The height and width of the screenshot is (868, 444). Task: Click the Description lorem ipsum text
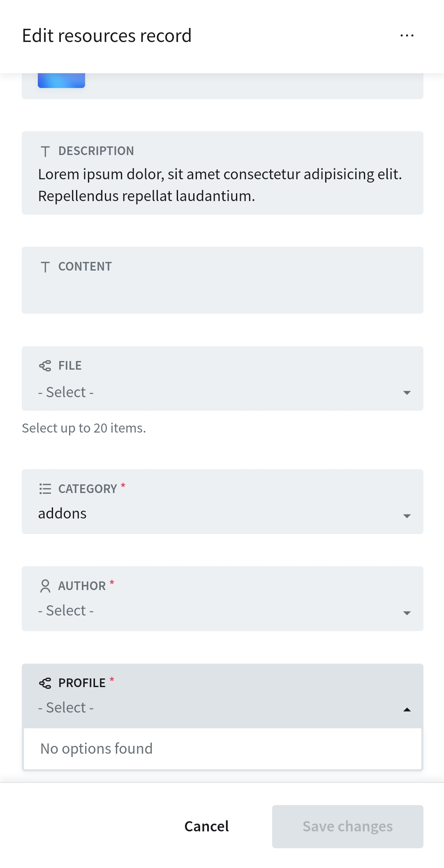pyautogui.click(x=220, y=184)
